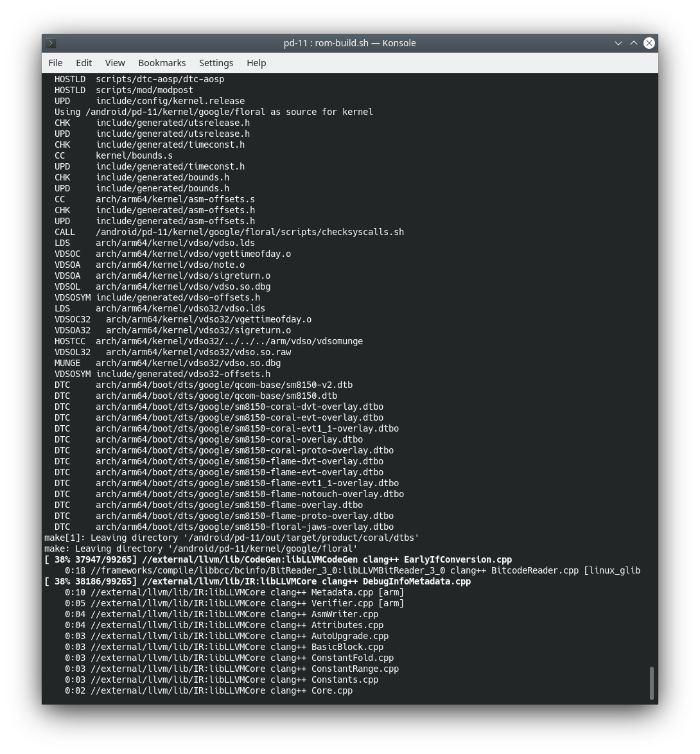700x754 pixels.
Task: Click the Attributes.cpp build line
Action: [x=224, y=626]
